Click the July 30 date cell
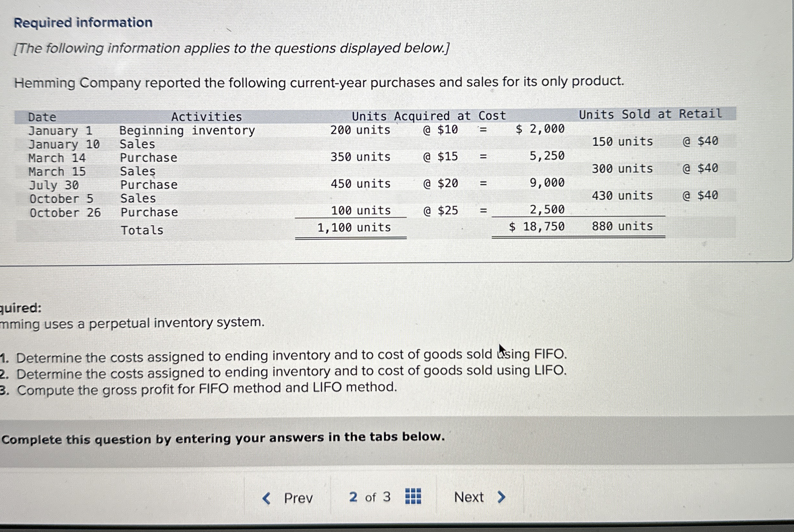 coord(54,185)
